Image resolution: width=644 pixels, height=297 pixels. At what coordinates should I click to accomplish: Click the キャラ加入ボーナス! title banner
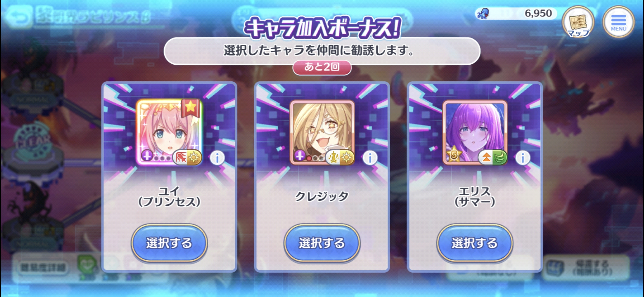(x=322, y=28)
